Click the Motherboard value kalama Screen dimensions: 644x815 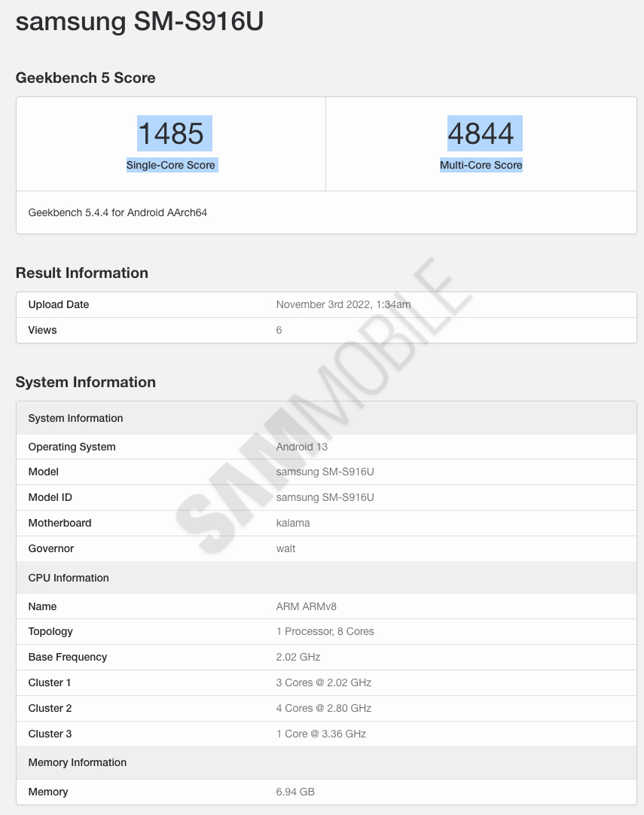click(293, 523)
